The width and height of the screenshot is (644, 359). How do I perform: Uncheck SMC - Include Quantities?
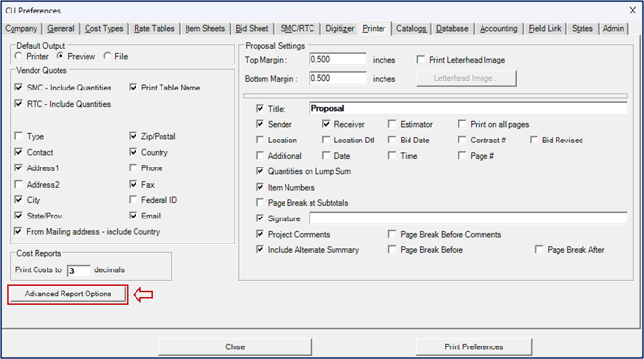coord(19,88)
